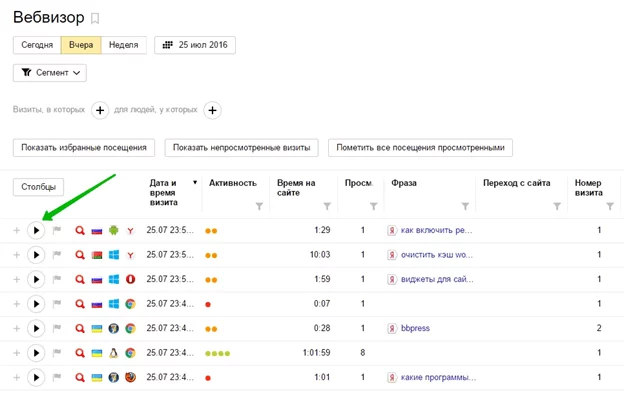Screen dimensions: 624x393
Task: Open the phrase link очистить кэш wo...
Action: [x=437, y=255]
